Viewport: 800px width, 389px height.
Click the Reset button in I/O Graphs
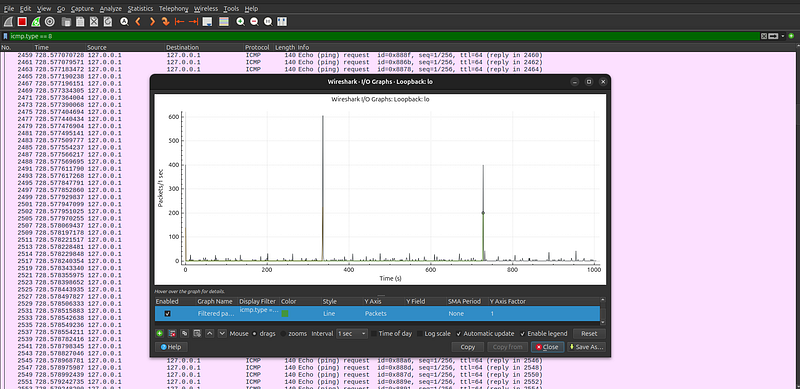[589, 334]
